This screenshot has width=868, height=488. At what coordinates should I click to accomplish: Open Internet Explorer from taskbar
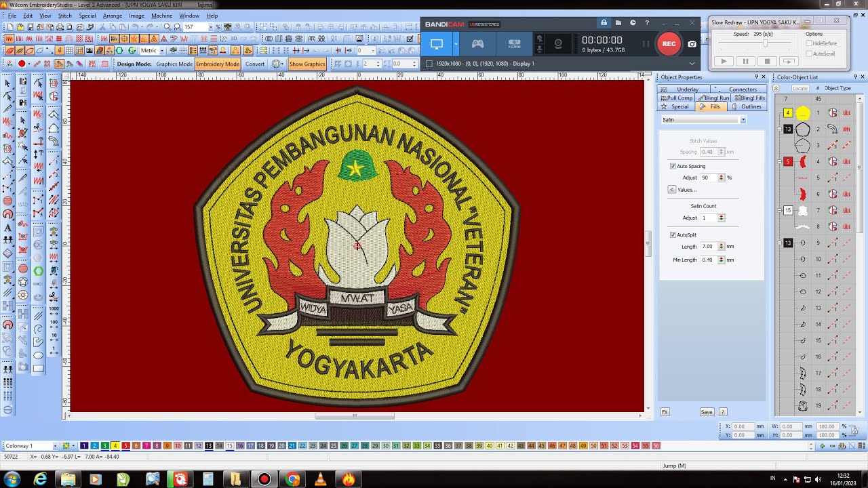tap(41, 479)
